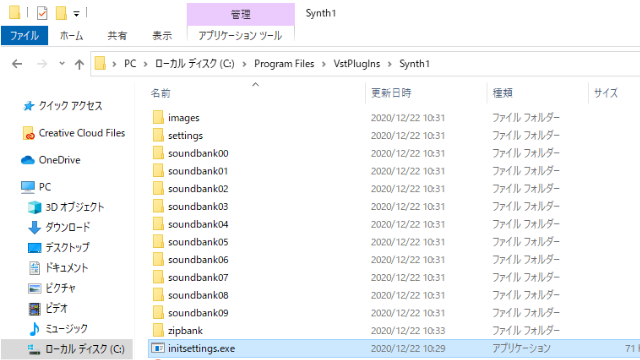The width and height of the screenshot is (640, 360).
Task: Open ミュージック in the sidebar
Action: [x=67, y=329]
